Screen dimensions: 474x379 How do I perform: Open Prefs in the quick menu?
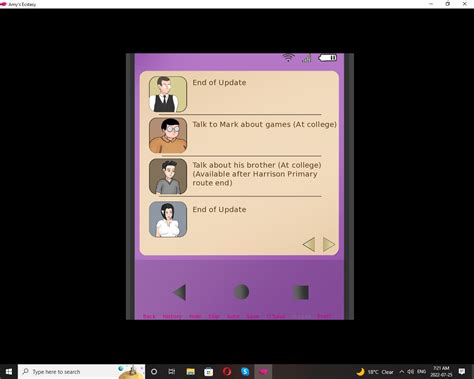[324, 316]
